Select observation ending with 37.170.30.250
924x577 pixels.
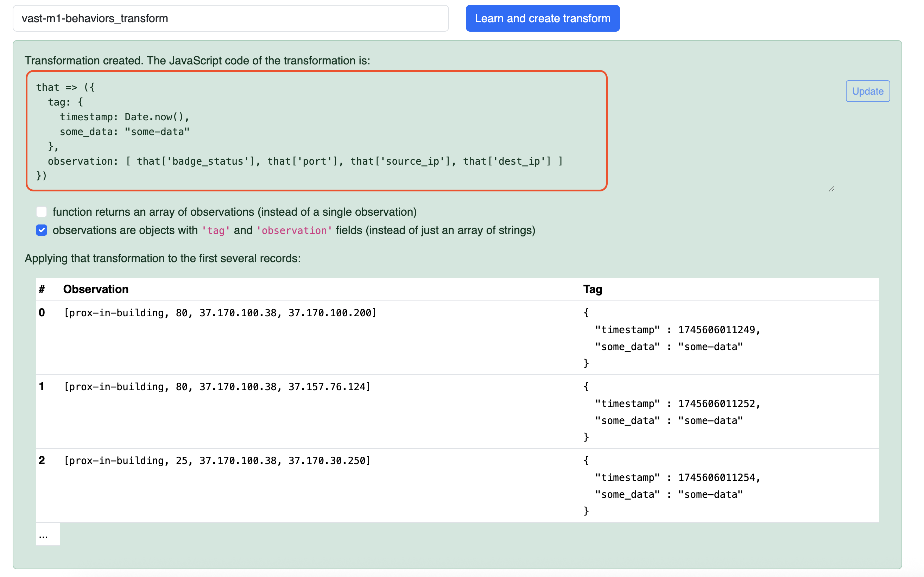(217, 461)
